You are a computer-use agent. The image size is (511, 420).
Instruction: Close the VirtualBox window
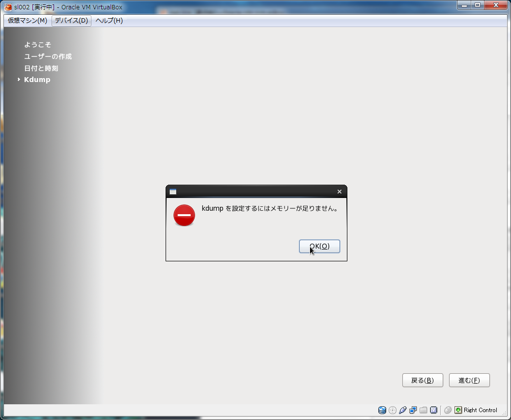coord(496,5)
